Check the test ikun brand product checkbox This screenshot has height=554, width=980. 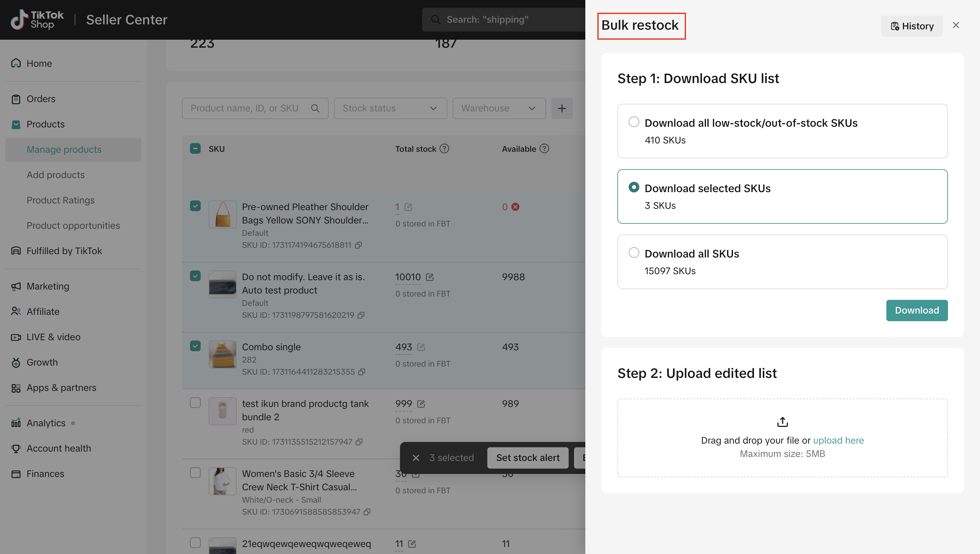(x=195, y=403)
